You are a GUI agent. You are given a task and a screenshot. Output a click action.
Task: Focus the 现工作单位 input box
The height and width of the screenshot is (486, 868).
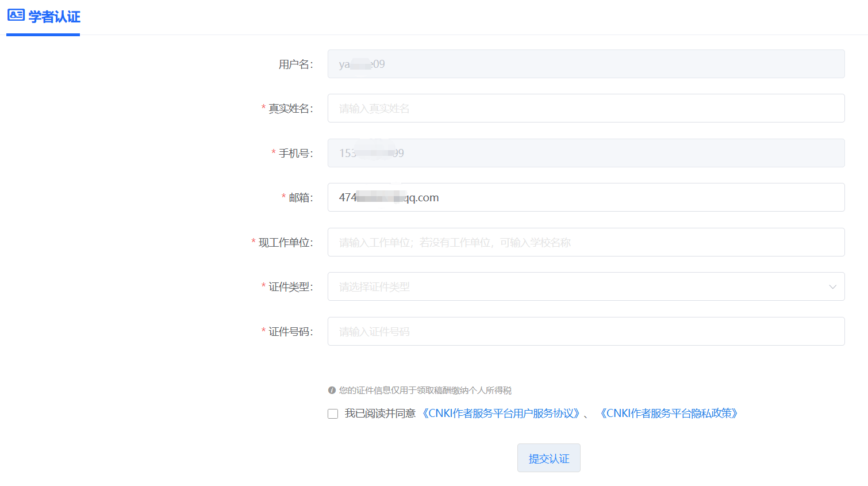pos(586,242)
